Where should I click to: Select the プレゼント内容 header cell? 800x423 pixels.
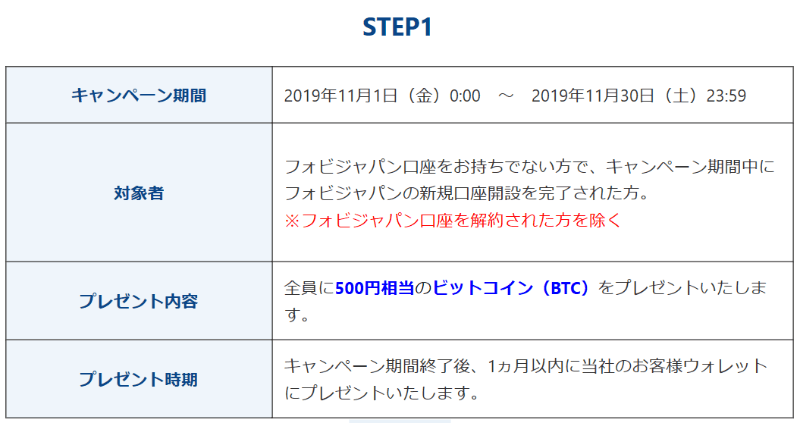139,301
